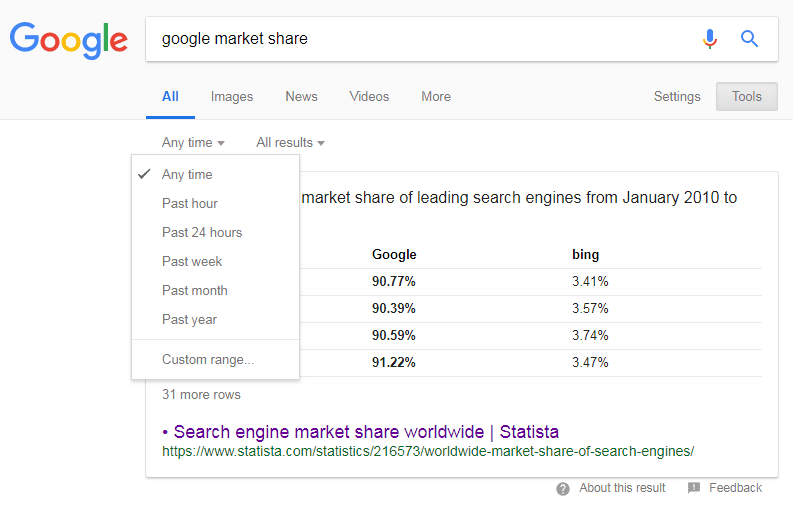Switch to the News tab
This screenshot has height=515, width=793.
coord(301,97)
